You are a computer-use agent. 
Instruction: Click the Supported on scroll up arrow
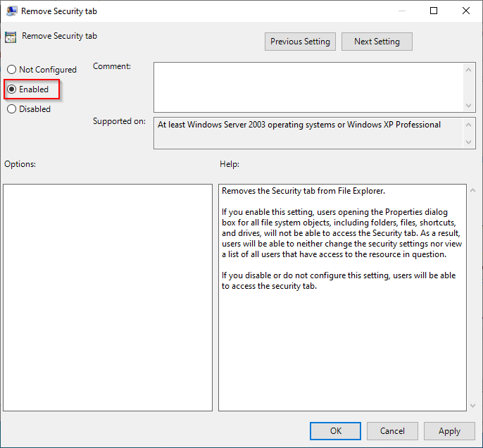point(470,124)
